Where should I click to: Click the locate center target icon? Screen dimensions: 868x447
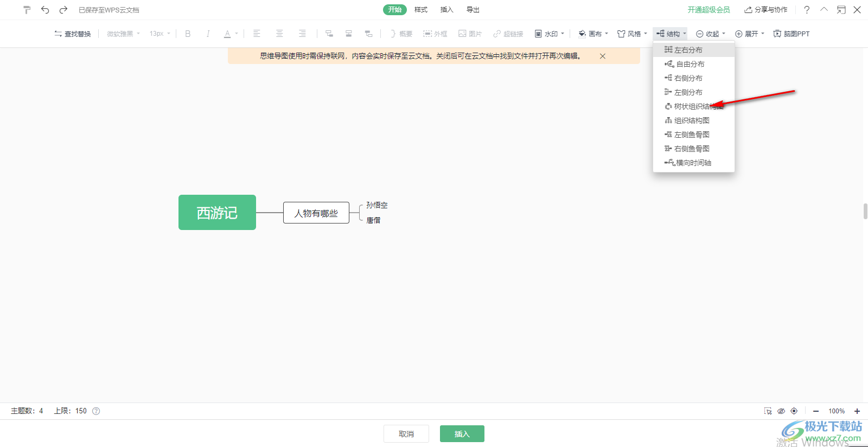point(794,411)
